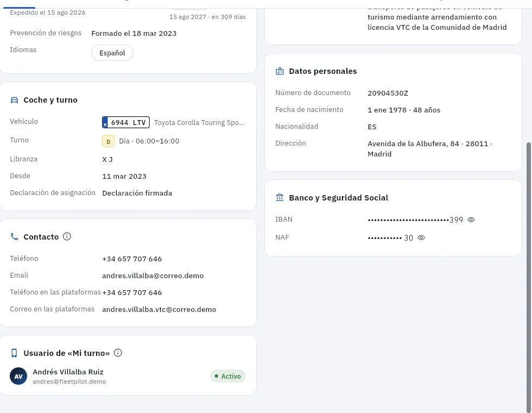Click the bank icon beside Banco y Seguridad Social
532x413 pixels.
tap(280, 197)
